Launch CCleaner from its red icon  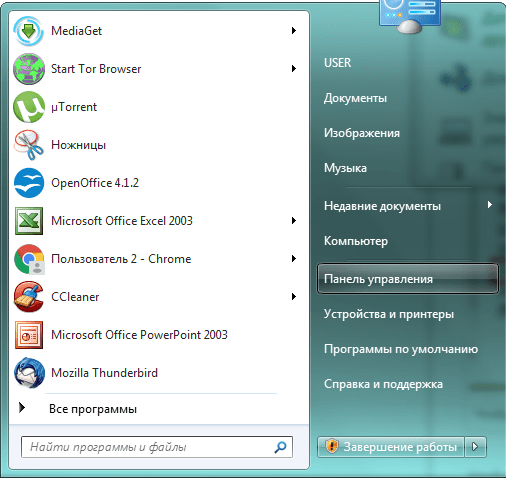click(29, 297)
